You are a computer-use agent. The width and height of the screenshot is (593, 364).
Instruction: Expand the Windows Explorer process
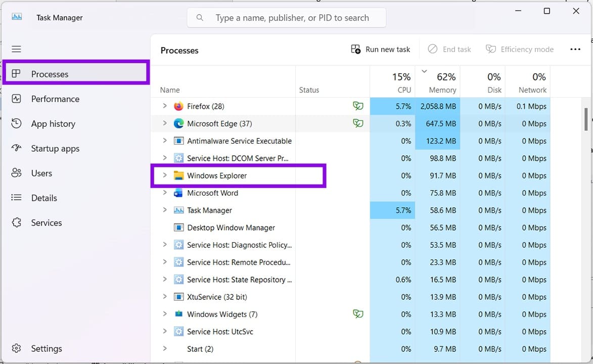pyautogui.click(x=164, y=175)
